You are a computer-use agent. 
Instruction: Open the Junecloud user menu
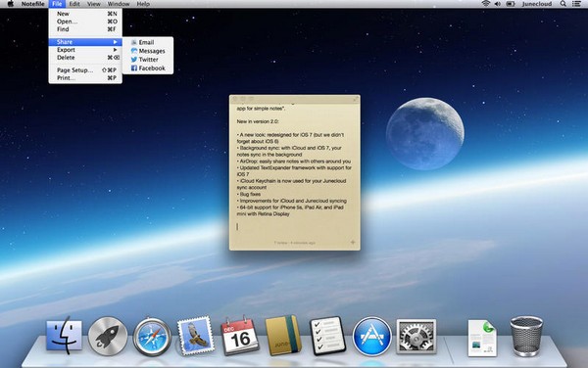537,4
